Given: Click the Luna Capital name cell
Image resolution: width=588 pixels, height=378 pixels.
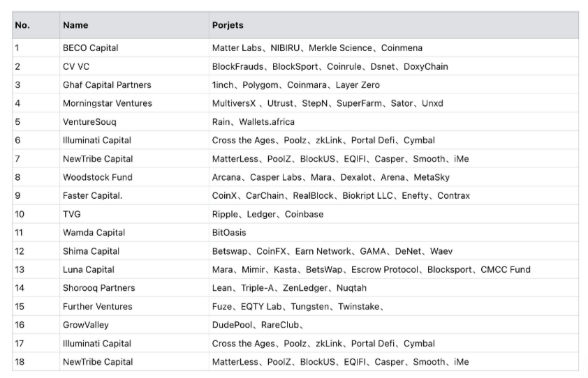Looking at the screenshot, I should coord(89,269).
